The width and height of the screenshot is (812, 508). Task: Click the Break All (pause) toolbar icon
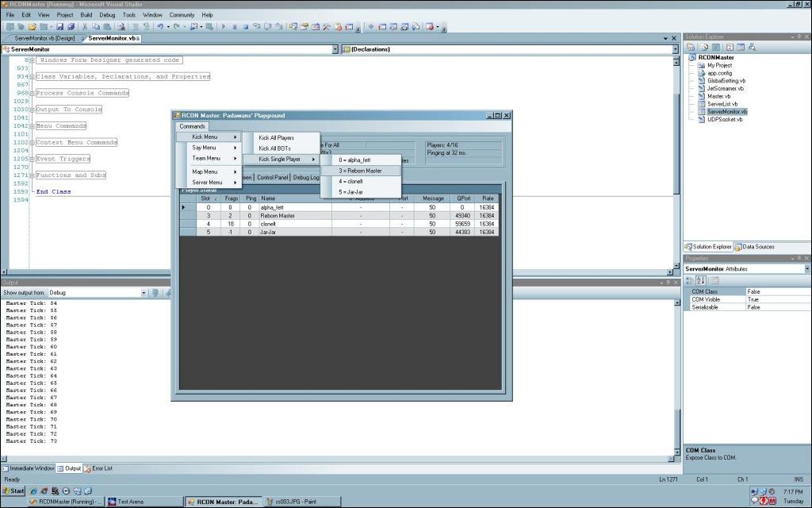(235, 26)
